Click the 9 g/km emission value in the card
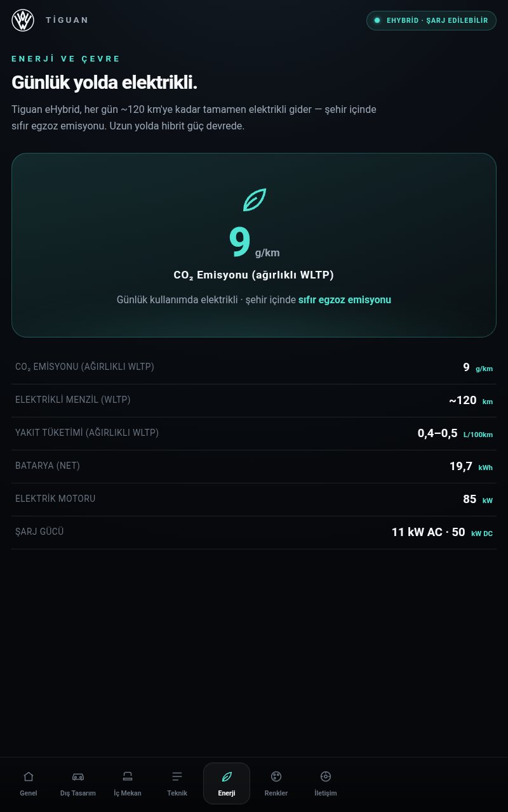 pyautogui.click(x=254, y=243)
